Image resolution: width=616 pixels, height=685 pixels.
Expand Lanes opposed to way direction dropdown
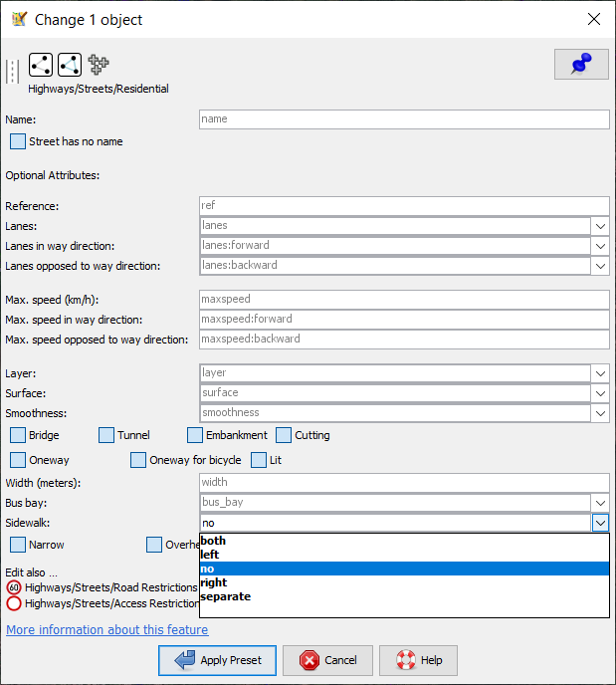click(x=600, y=266)
